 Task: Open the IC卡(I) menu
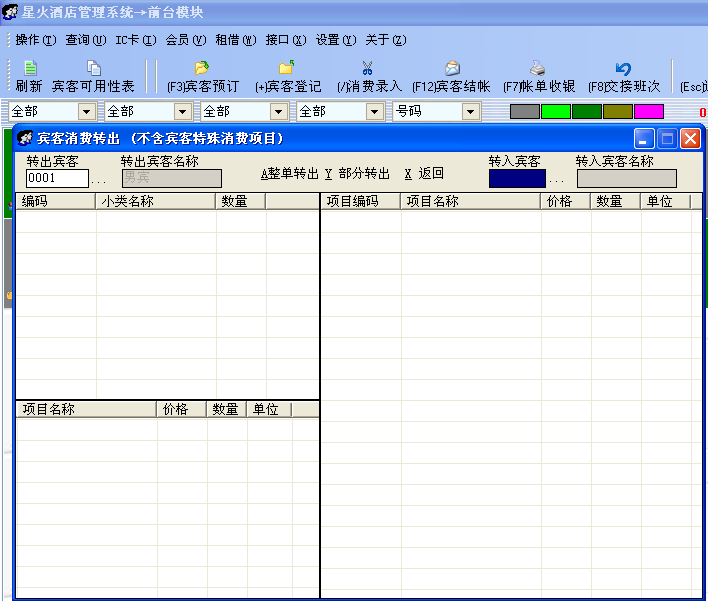click(x=136, y=40)
